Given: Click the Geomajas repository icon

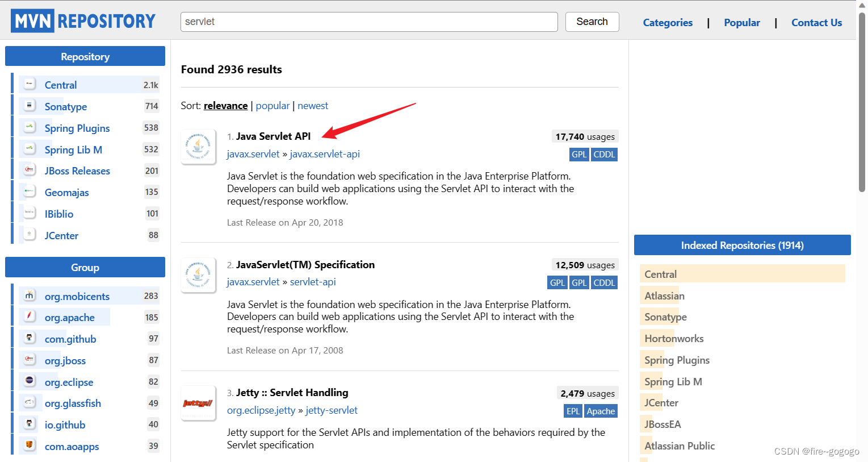Looking at the screenshot, I should tap(30, 192).
